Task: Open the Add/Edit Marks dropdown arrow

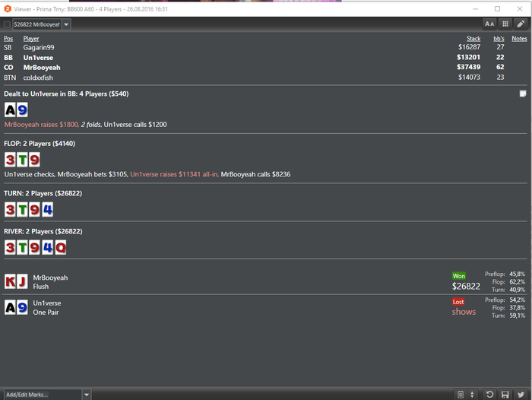Action: [x=87, y=395]
